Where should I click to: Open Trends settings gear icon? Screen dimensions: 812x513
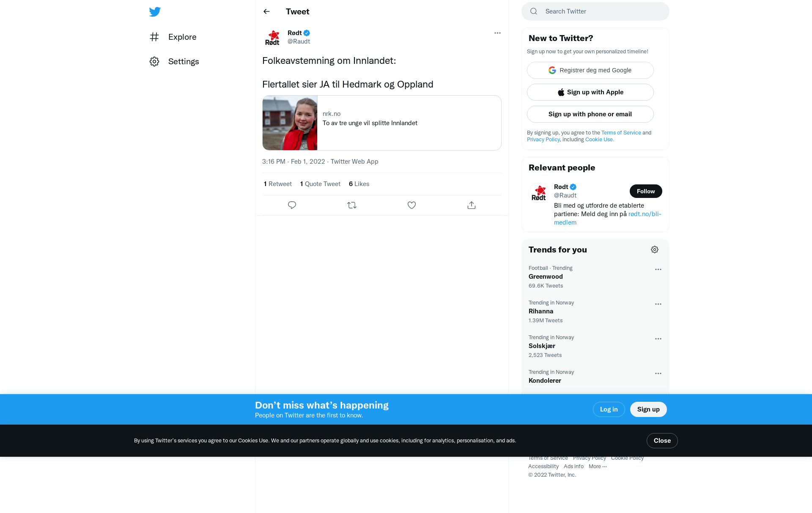pos(655,250)
